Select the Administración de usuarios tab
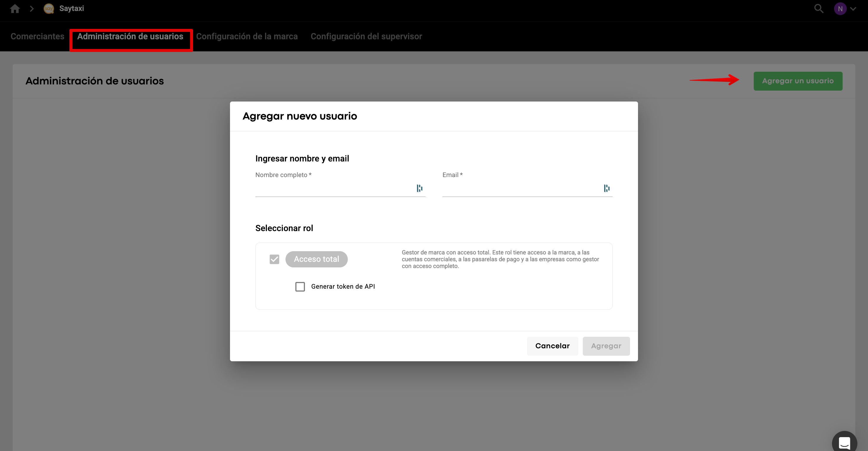 click(x=130, y=36)
